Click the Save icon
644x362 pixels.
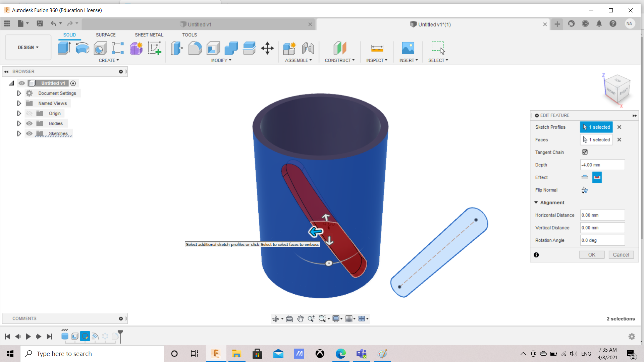pos(40,23)
